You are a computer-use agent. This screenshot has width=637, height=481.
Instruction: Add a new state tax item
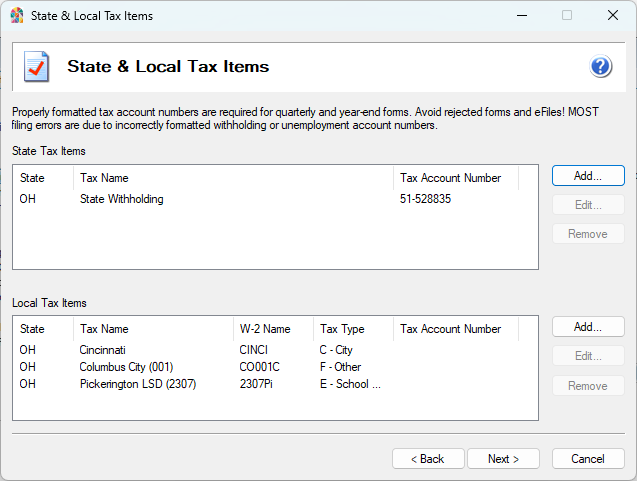tap(588, 176)
